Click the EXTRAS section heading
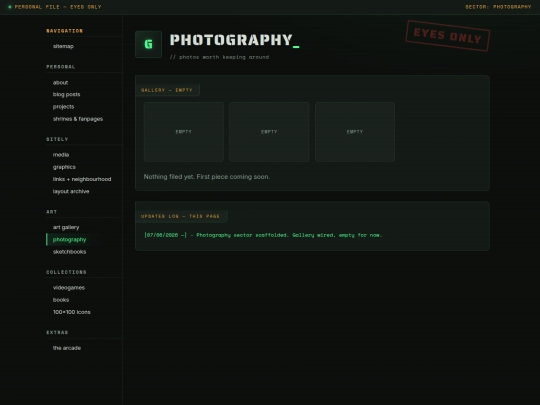This screenshot has height=405, width=540. click(57, 332)
